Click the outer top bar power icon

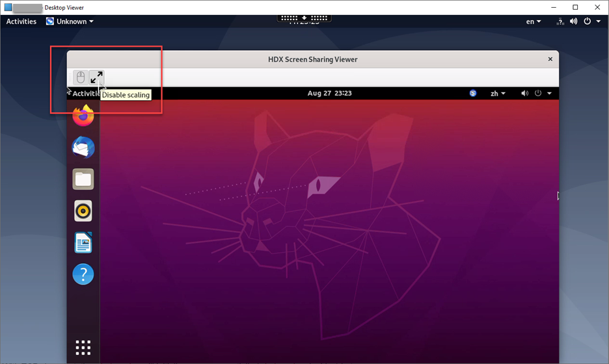588,21
